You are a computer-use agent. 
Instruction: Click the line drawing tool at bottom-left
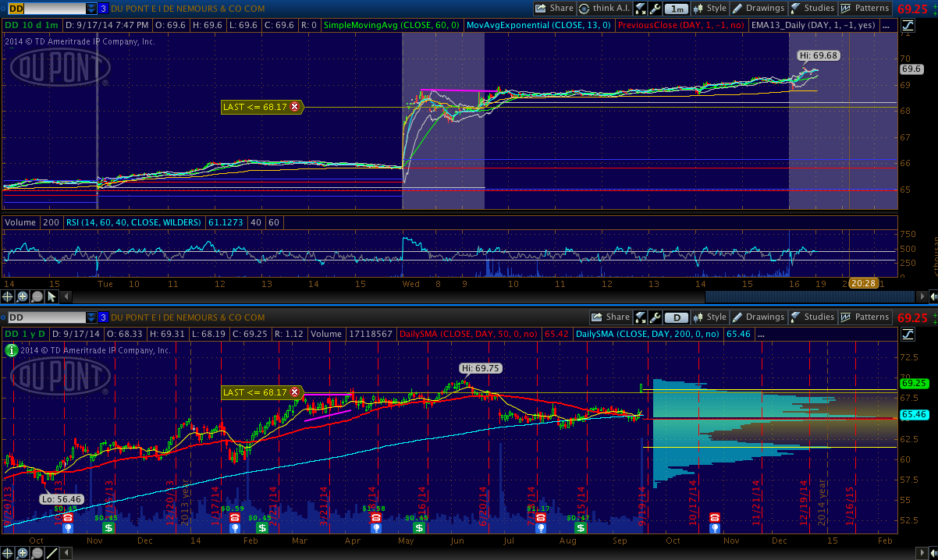tap(52, 553)
